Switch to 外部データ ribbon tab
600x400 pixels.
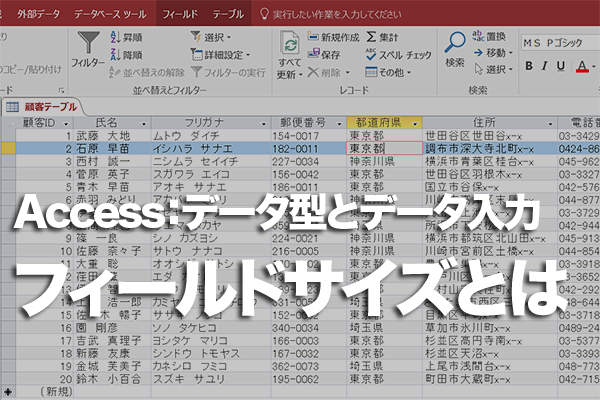coord(38,14)
